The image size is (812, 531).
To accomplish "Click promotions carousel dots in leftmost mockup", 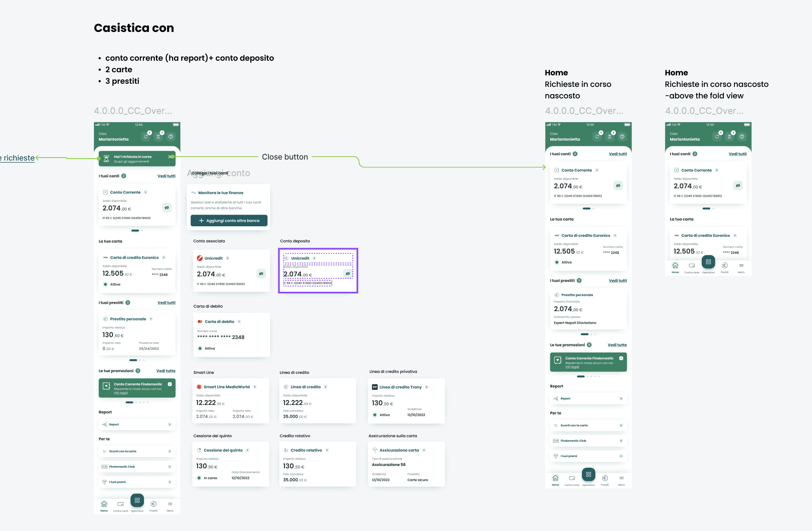I will [137, 402].
